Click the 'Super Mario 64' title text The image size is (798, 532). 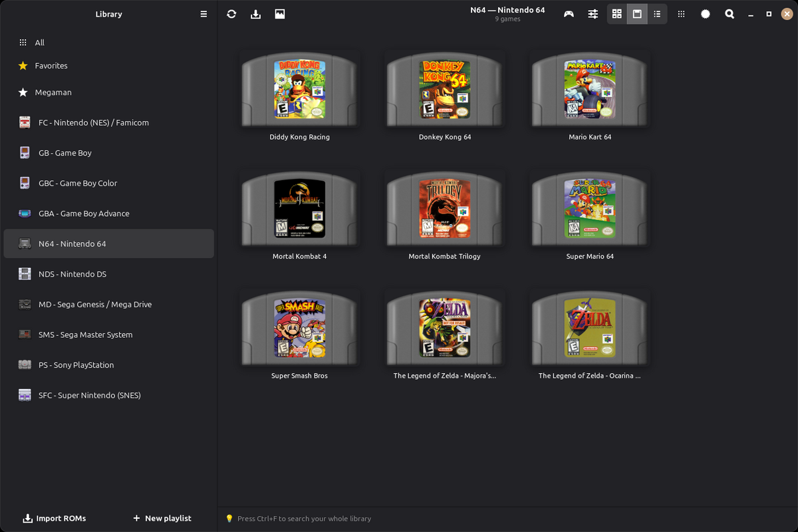[590, 256]
